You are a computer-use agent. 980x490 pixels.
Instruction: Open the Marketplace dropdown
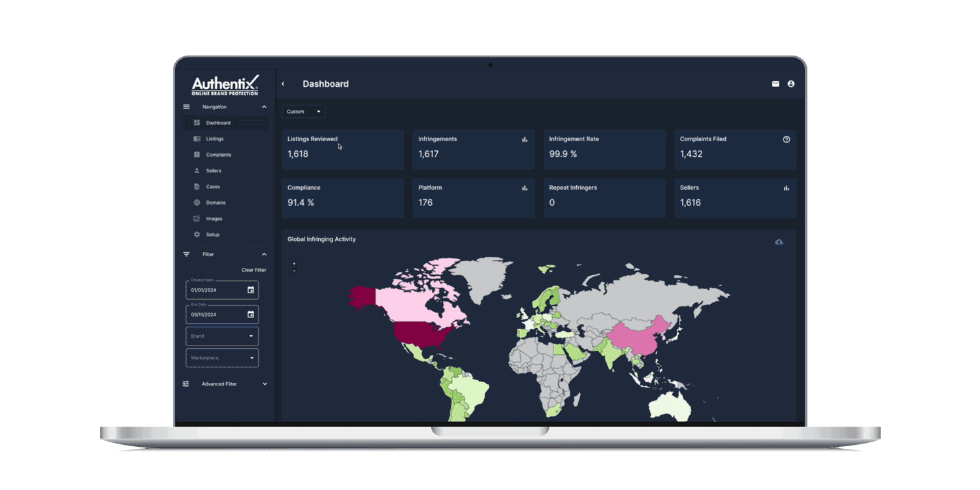click(x=222, y=358)
